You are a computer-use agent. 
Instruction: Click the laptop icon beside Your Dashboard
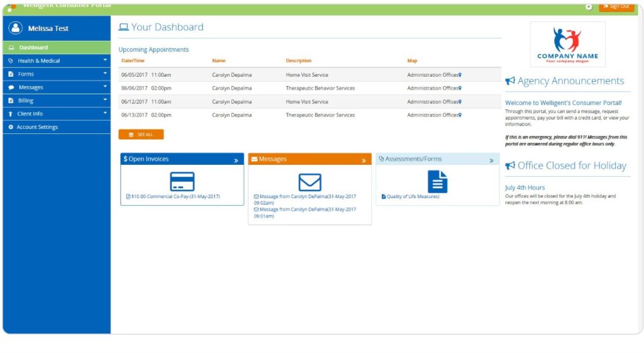click(124, 27)
